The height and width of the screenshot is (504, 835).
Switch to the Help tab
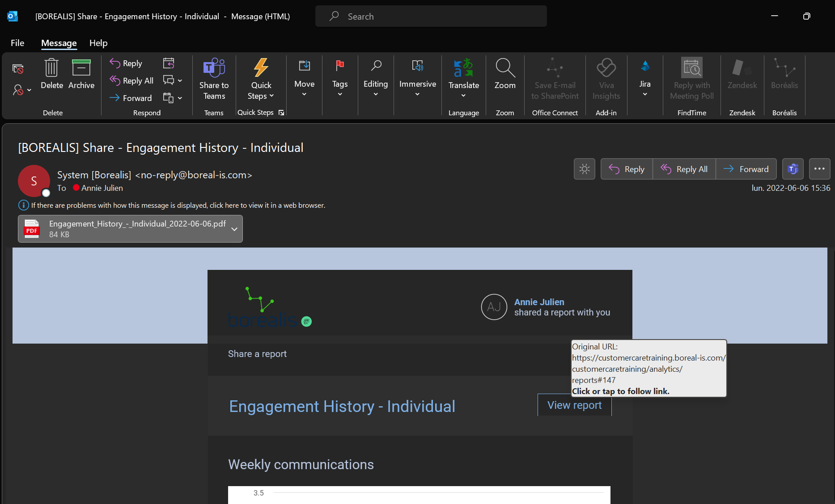click(x=98, y=43)
